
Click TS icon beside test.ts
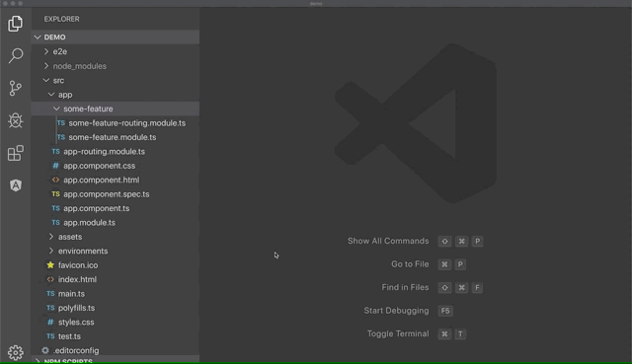pos(50,335)
